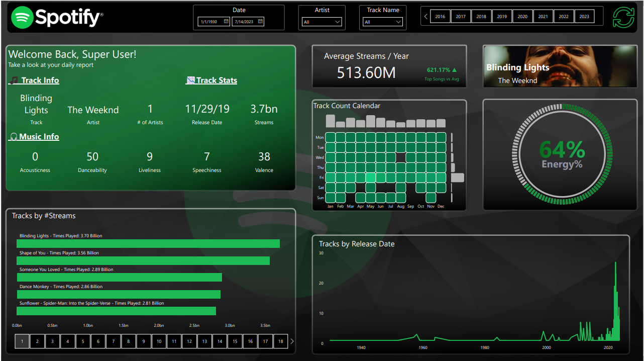
Task: Click the start date field 1/1/1930
Action: pyautogui.click(x=214, y=22)
